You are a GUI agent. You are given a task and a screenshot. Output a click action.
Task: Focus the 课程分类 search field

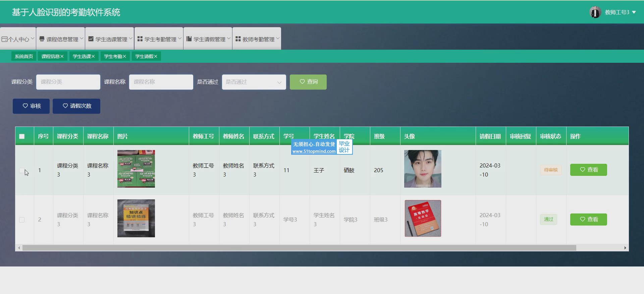click(x=68, y=82)
